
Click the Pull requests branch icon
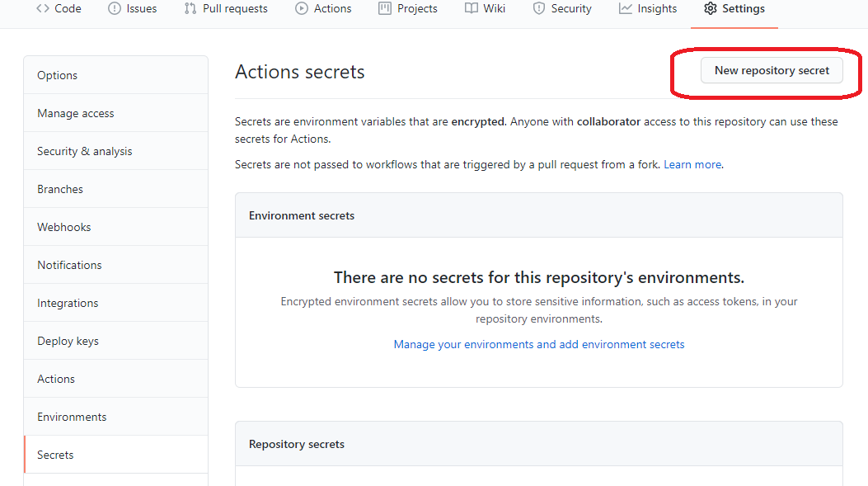tap(190, 8)
